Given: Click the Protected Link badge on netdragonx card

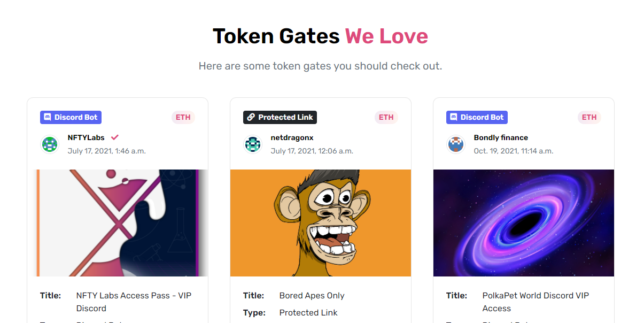Looking at the screenshot, I should pos(280,117).
